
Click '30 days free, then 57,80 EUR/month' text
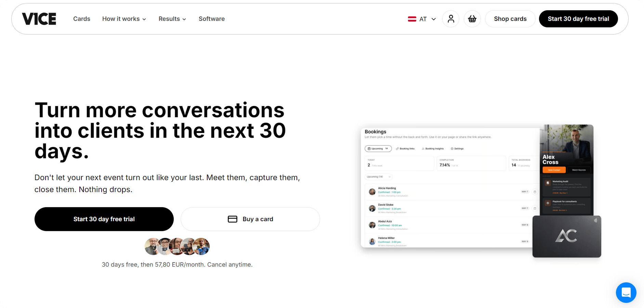(x=177, y=265)
